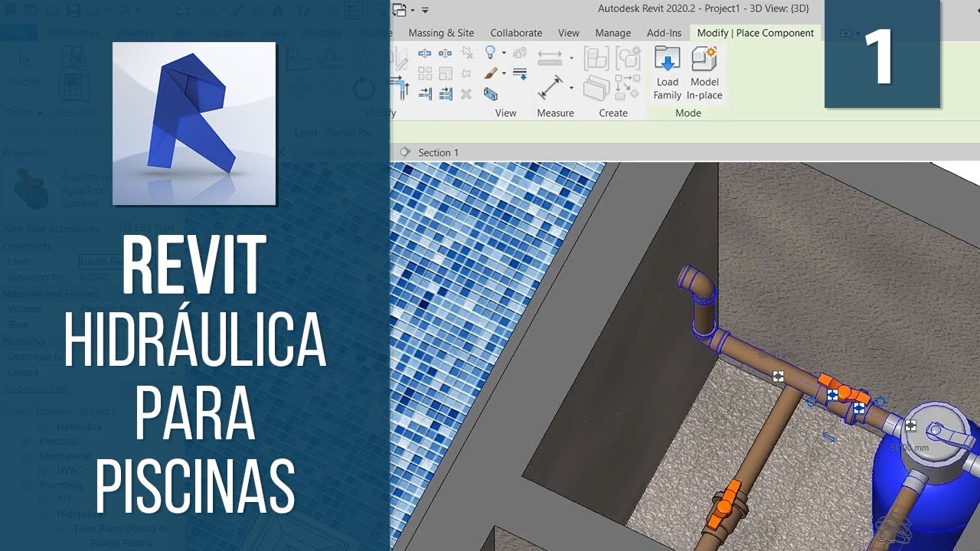Viewport: 980px width, 551px height.
Task: Go to the Manage ribbon tab
Action: (x=613, y=33)
